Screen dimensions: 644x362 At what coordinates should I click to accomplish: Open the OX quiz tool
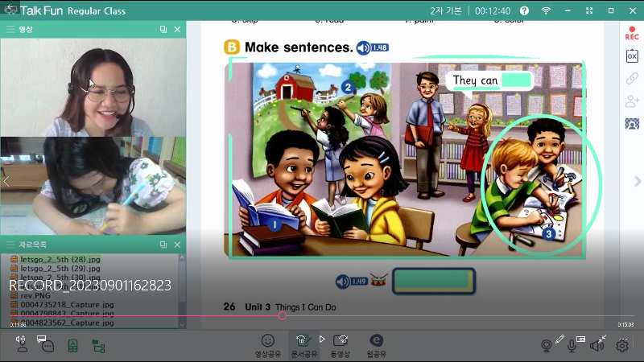pyautogui.click(x=632, y=56)
